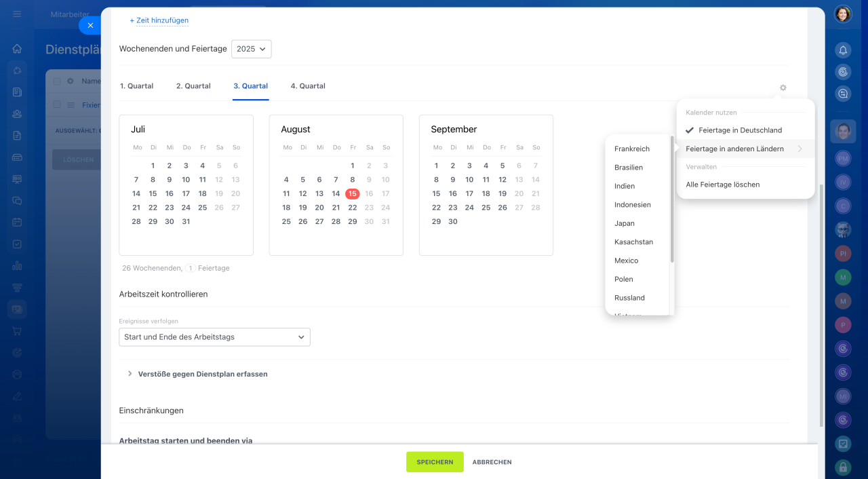Click the + Zeit hinzufügen link
The width and height of the screenshot is (868, 479).
coord(159,20)
